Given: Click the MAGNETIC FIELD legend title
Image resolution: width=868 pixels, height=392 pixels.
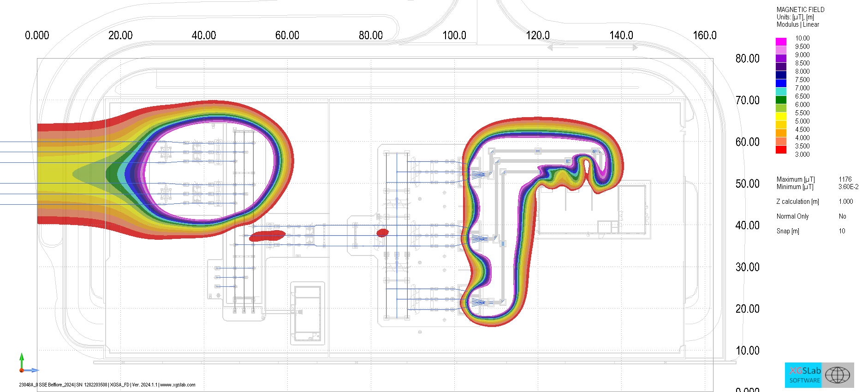Looking at the screenshot, I should tap(800, 10).
